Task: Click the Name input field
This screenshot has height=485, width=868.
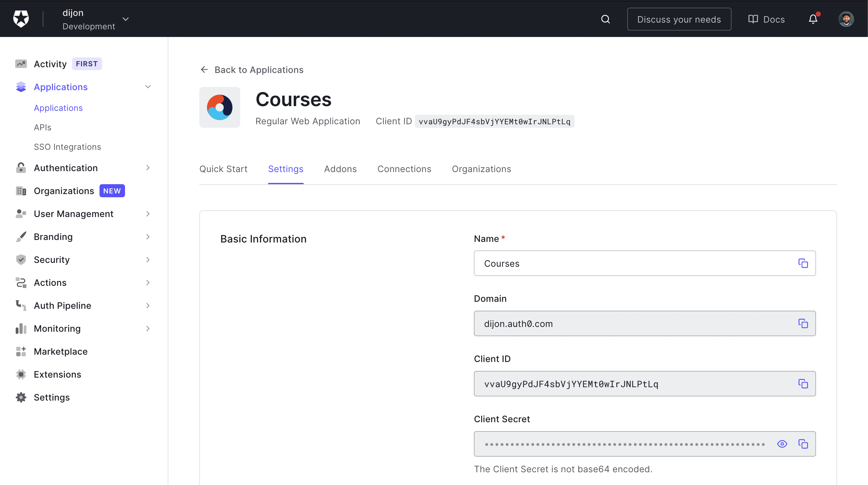Action: (x=644, y=264)
